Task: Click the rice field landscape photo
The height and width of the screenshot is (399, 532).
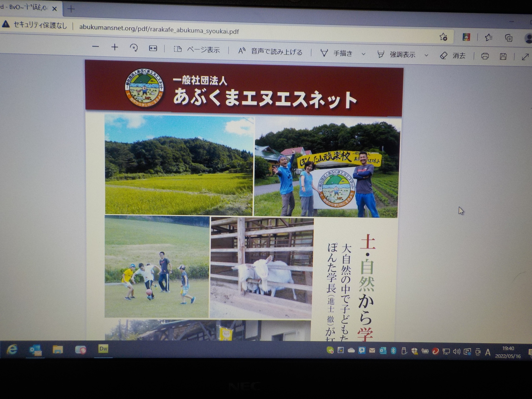Action: tap(179, 165)
